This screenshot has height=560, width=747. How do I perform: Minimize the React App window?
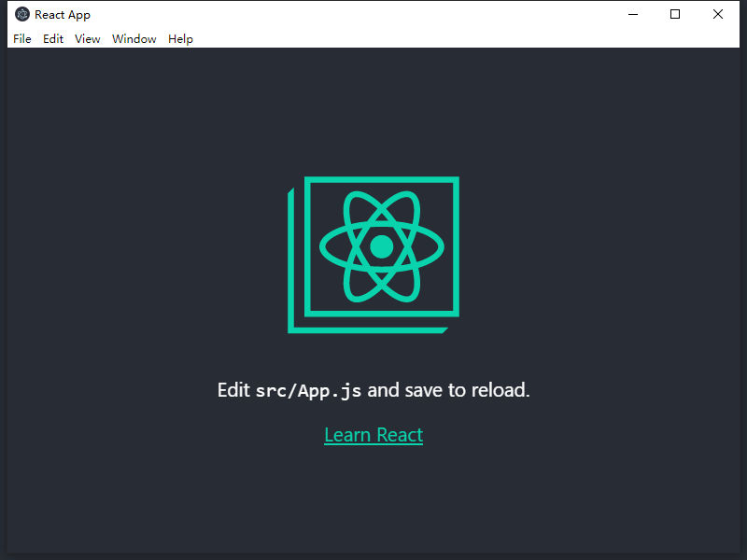[633, 14]
